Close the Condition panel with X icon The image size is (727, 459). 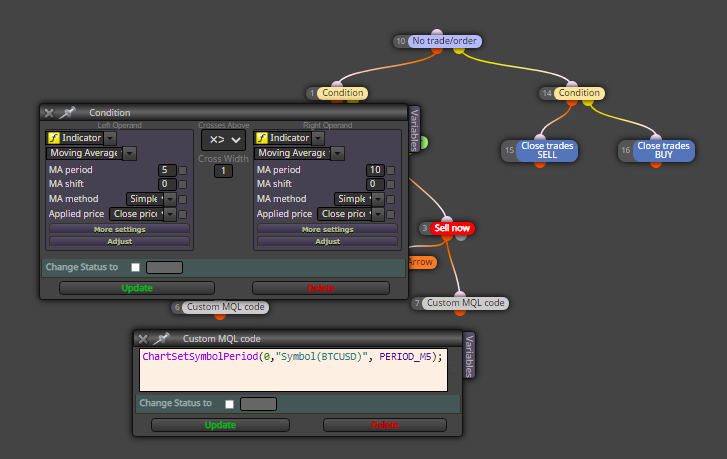coord(49,113)
